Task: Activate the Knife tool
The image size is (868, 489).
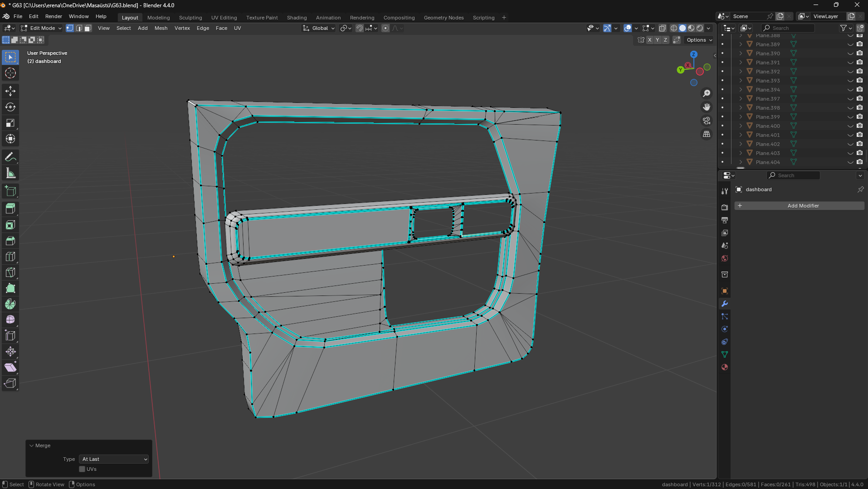Action: click(10, 272)
